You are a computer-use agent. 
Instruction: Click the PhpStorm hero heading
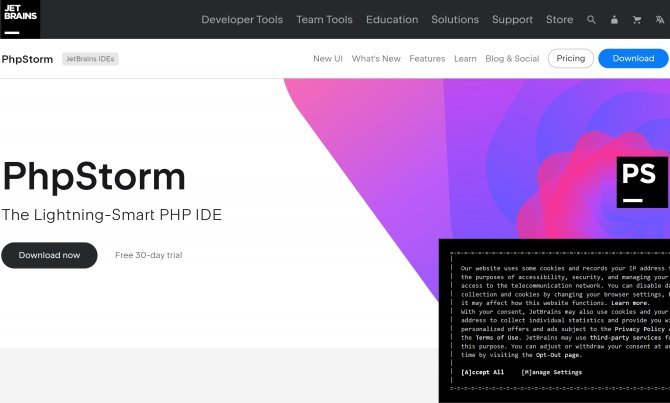click(94, 176)
